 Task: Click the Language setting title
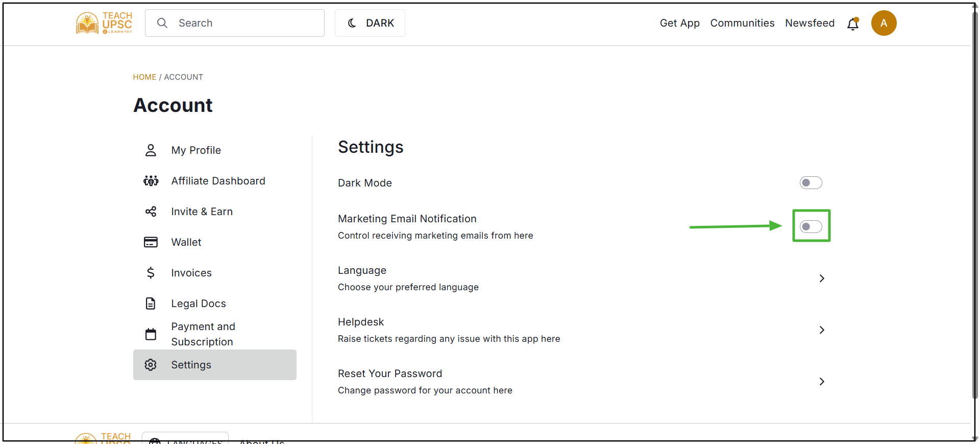[x=362, y=270]
